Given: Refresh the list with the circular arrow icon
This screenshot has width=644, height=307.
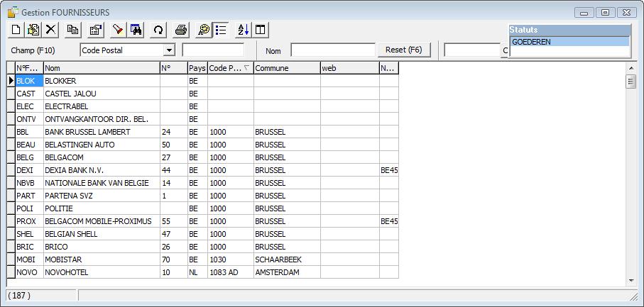Looking at the screenshot, I should point(158,30).
